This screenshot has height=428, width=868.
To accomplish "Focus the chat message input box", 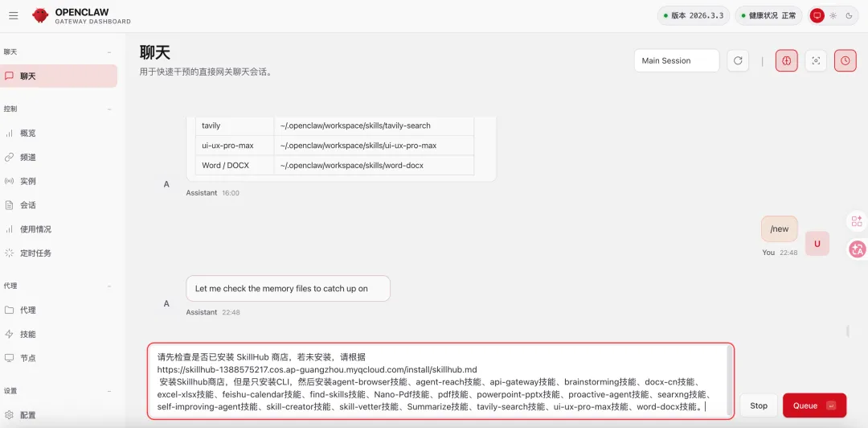I will tap(440, 381).
